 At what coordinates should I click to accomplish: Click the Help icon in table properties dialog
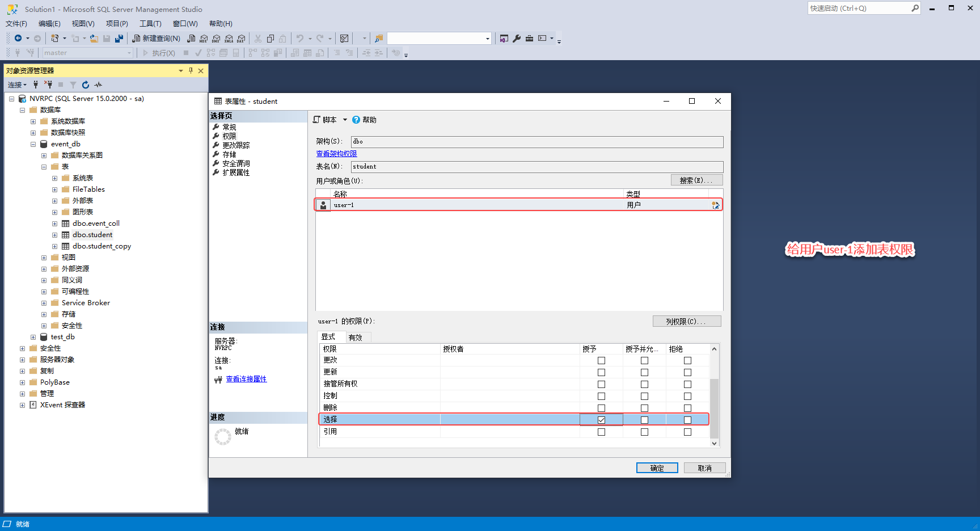[x=356, y=120]
